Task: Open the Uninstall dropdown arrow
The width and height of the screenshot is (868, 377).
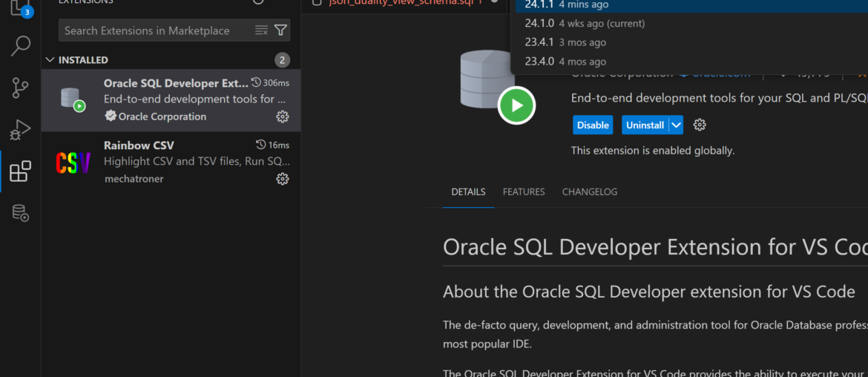Action: (676, 125)
